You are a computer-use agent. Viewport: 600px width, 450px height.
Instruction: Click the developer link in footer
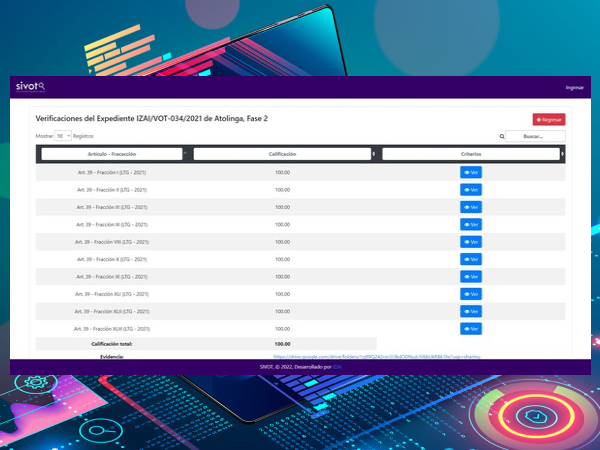coord(338,367)
